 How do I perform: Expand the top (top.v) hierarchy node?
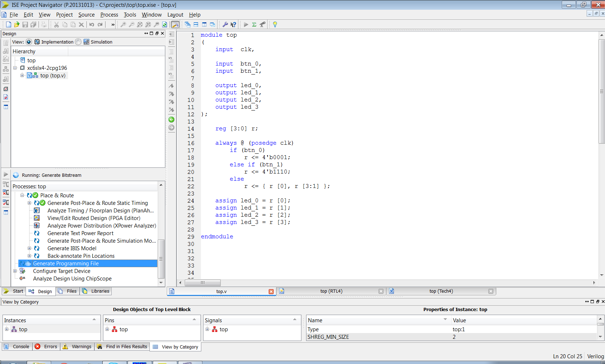coord(22,76)
